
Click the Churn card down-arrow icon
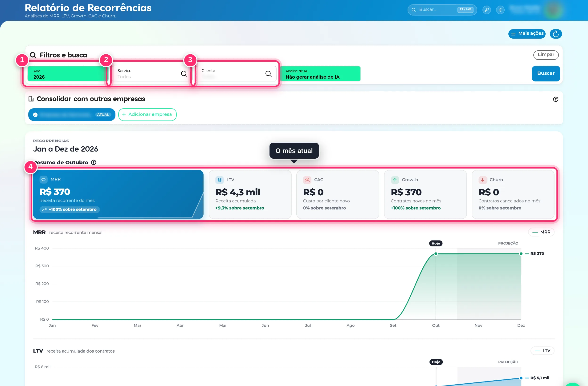click(482, 180)
